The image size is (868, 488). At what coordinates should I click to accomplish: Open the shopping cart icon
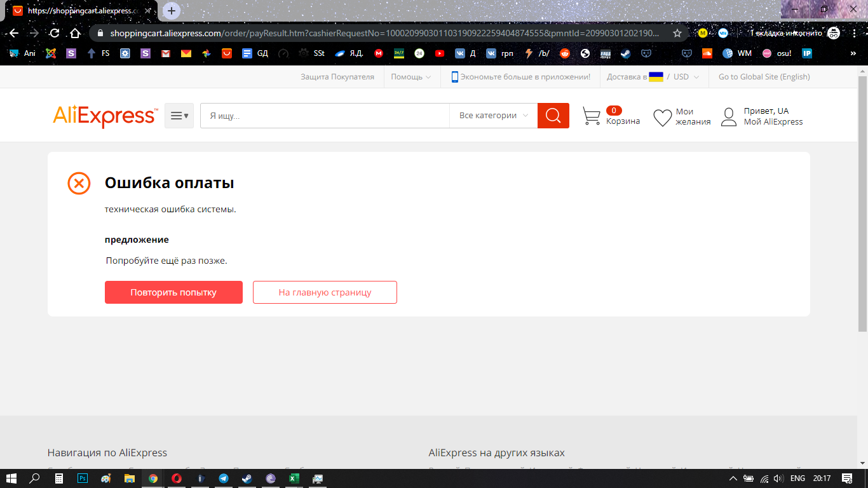592,116
